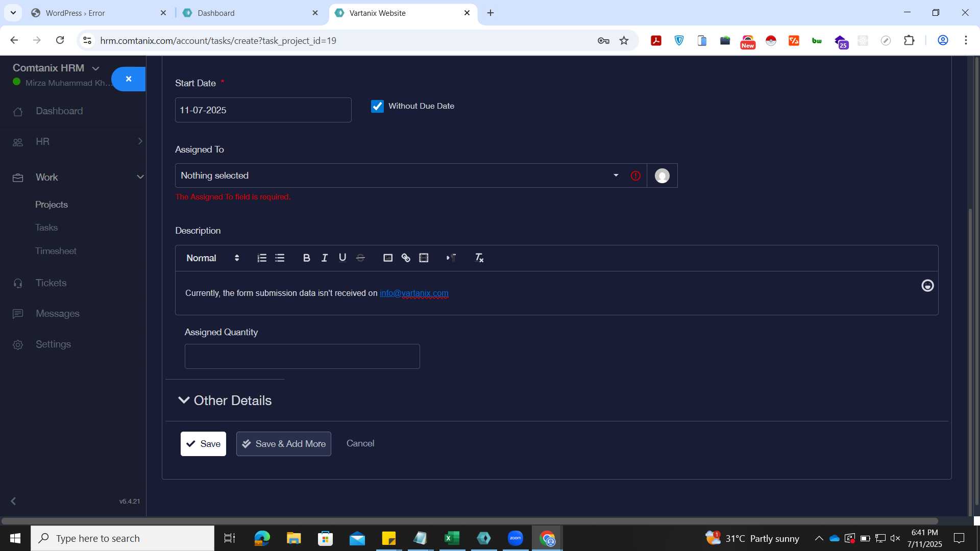Open Excel from the taskbar
The width and height of the screenshot is (980, 551).
(452, 538)
